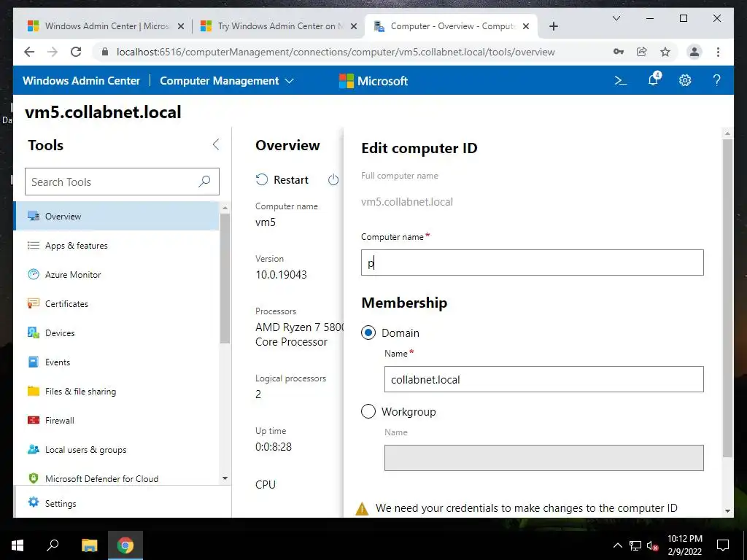The image size is (747, 560).
Task: Click scroll-down arrow of Edit computer ID panel
Action: 727,510
